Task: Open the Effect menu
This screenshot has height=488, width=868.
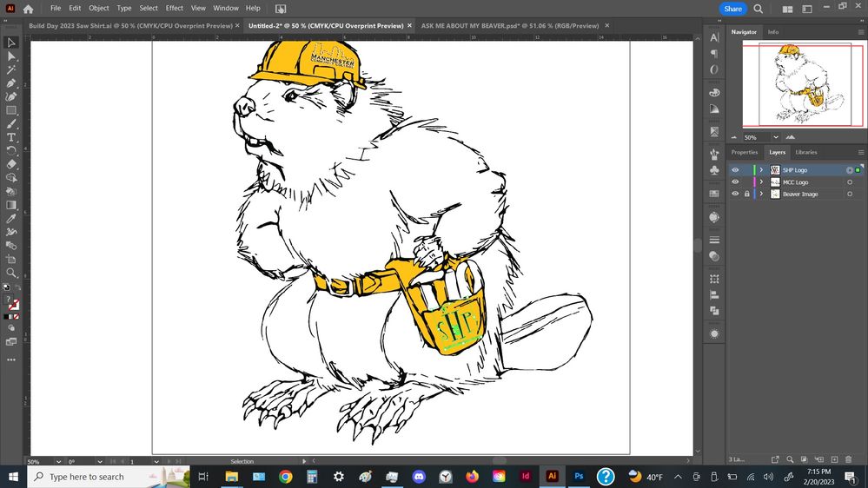Action: click(x=174, y=9)
